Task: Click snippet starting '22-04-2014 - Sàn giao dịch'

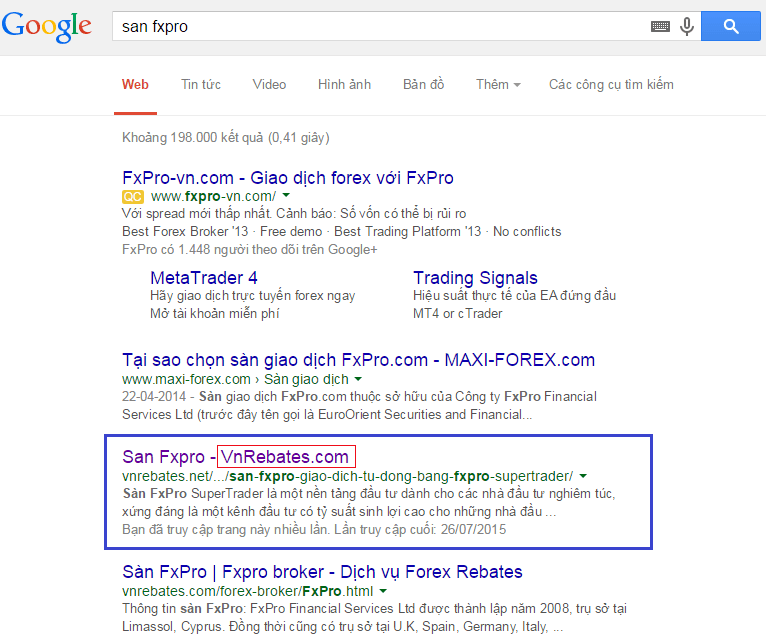Action: tap(359, 406)
